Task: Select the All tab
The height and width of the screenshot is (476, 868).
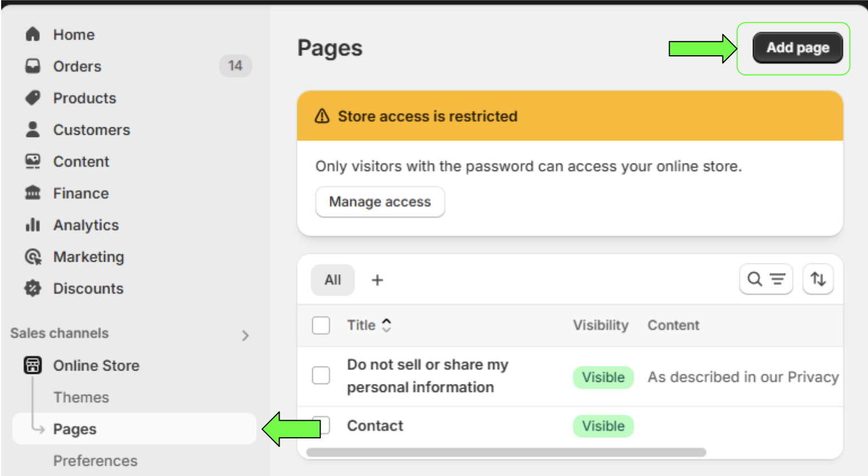Action: pyautogui.click(x=333, y=280)
